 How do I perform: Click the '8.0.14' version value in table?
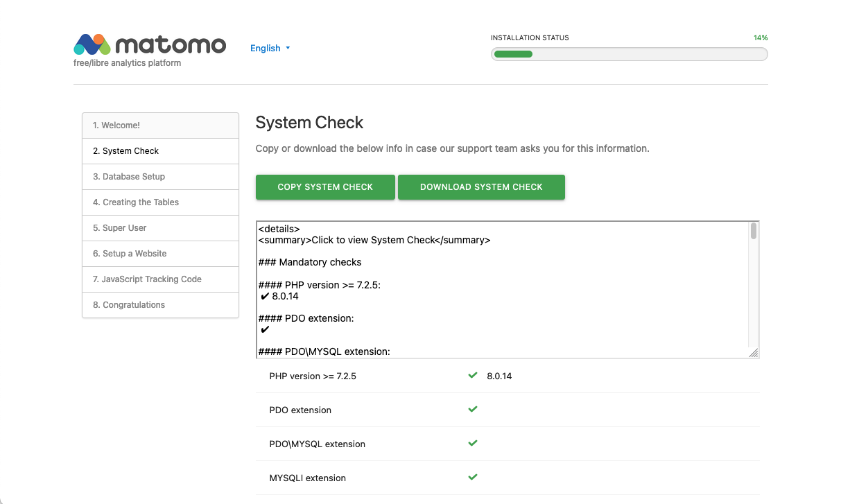click(x=499, y=376)
